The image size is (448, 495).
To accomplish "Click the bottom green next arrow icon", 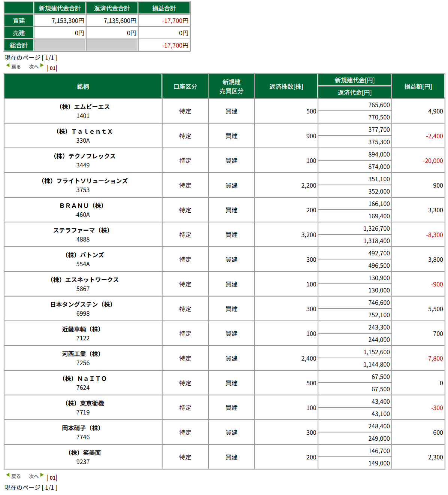I will 42,475.
